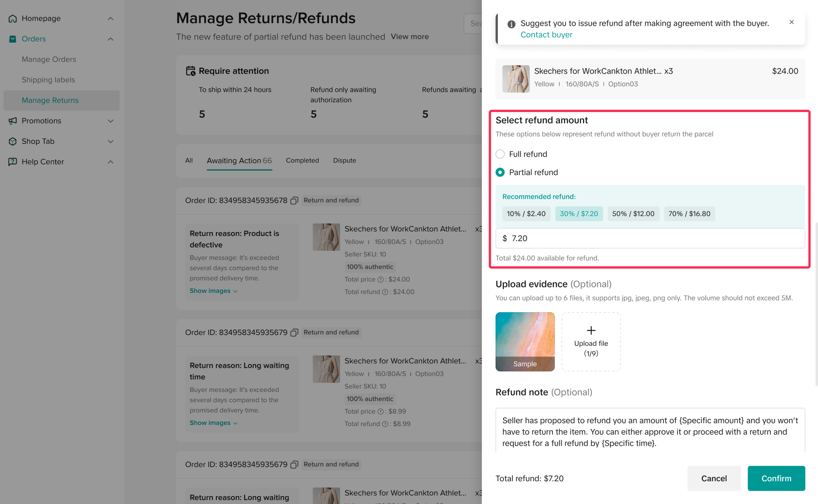Select the Full refund option

(x=500, y=154)
